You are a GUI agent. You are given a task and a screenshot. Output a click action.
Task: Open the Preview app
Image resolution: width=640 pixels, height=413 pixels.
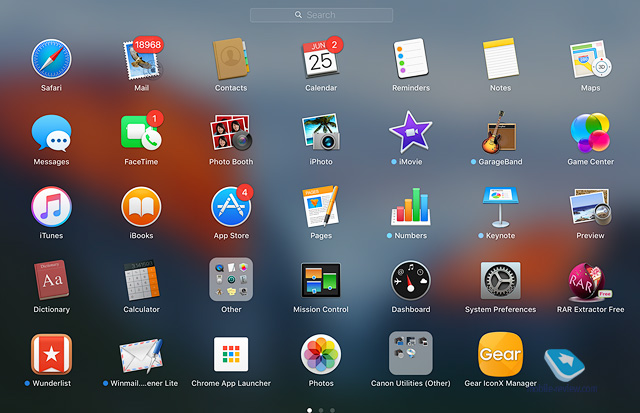pos(591,206)
